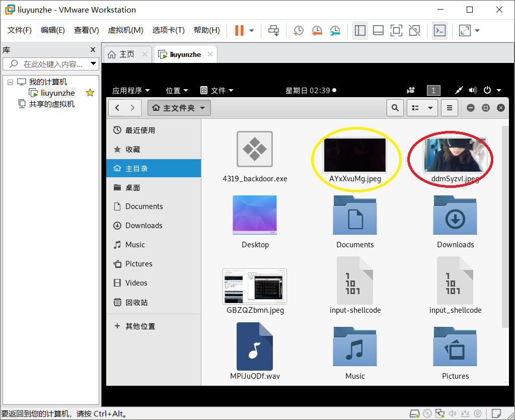
Task: Close the 库 library panel
Action: [x=93, y=50]
